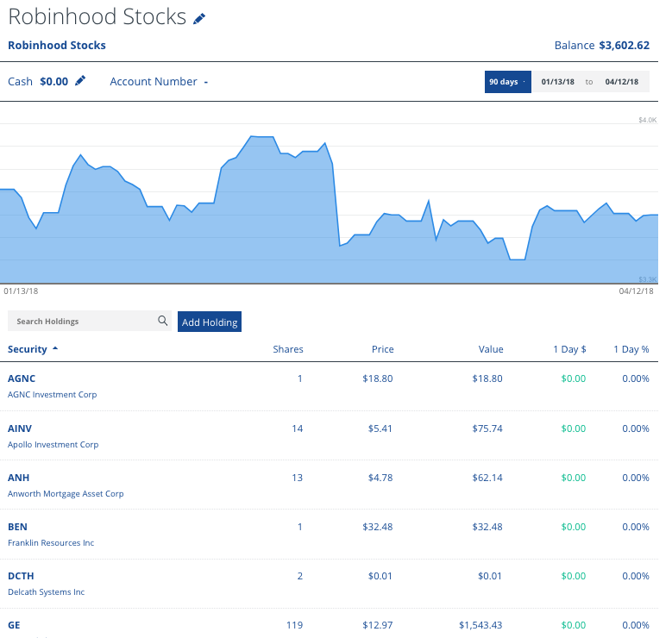This screenshot has width=672, height=638.
Task: Click the Balance $3,602.62 amount
Action: click(624, 46)
